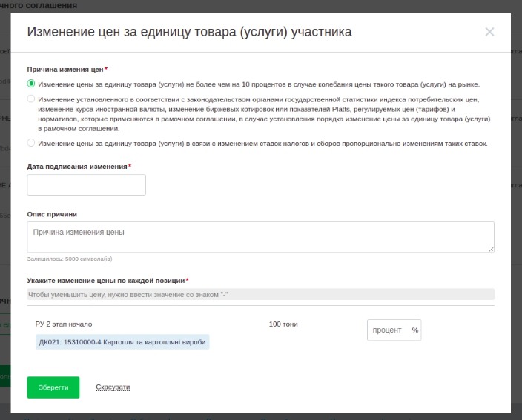The width and height of the screenshot is (522, 420).
Task: Click the grey hint about the minus sign
Action: pos(128,295)
